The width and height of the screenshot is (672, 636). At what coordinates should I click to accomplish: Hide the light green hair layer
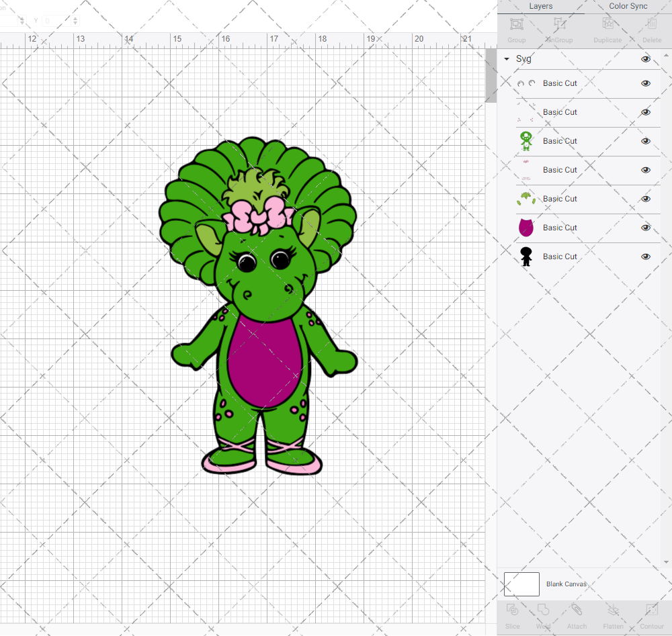click(x=646, y=199)
